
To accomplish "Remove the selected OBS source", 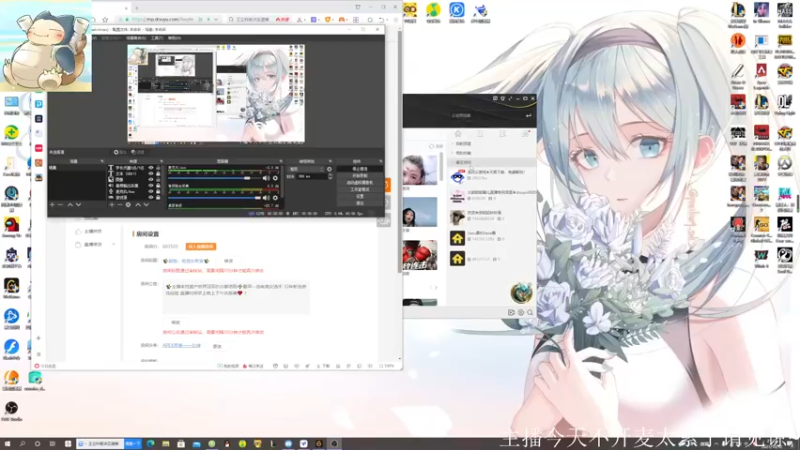I will click(x=119, y=205).
